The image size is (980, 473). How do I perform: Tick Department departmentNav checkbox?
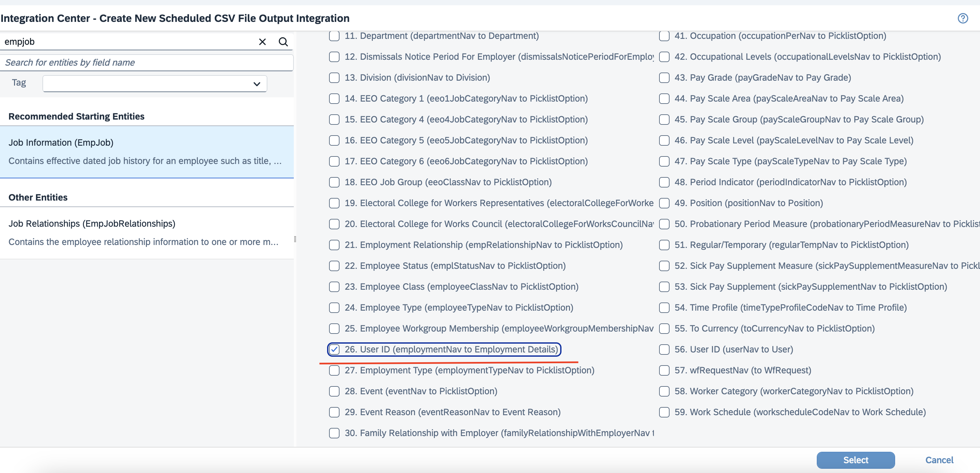point(334,36)
